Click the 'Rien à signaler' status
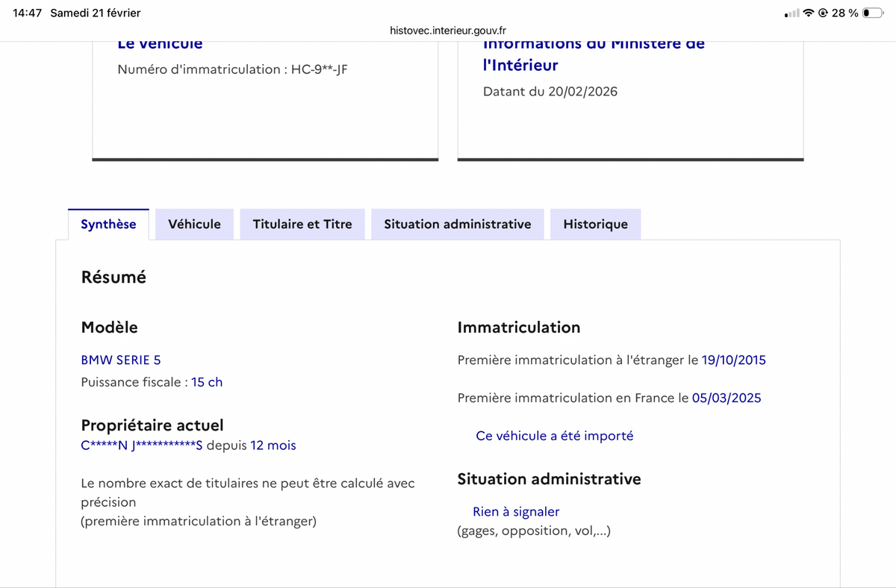Image resolution: width=896 pixels, height=588 pixels. tap(516, 512)
